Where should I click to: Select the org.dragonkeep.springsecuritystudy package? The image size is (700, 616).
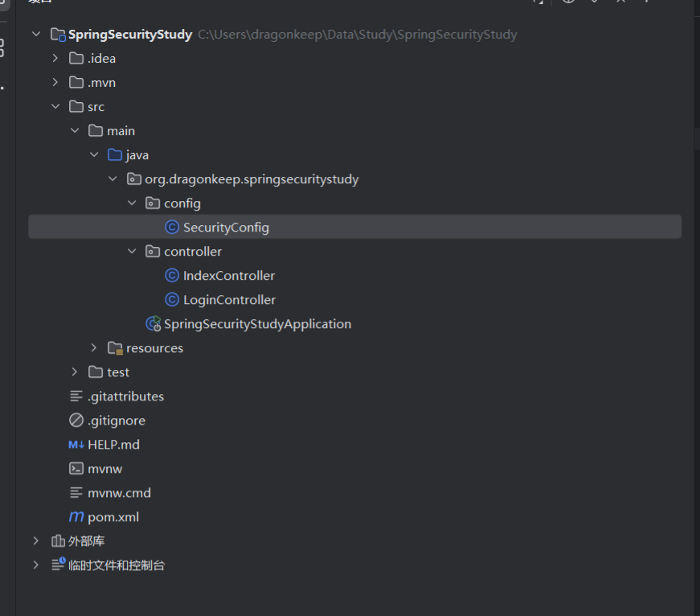(x=252, y=179)
